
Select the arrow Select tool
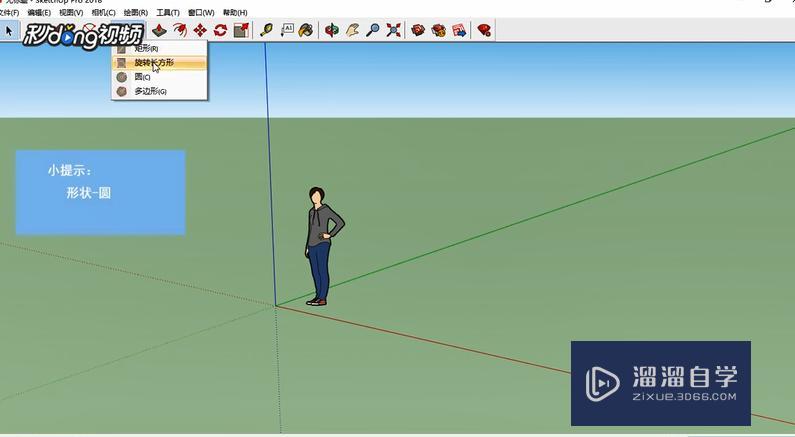[9, 30]
